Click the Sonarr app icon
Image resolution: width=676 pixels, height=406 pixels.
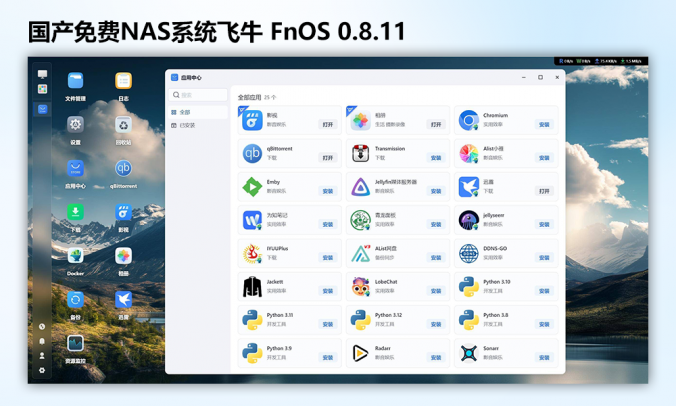(x=469, y=353)
